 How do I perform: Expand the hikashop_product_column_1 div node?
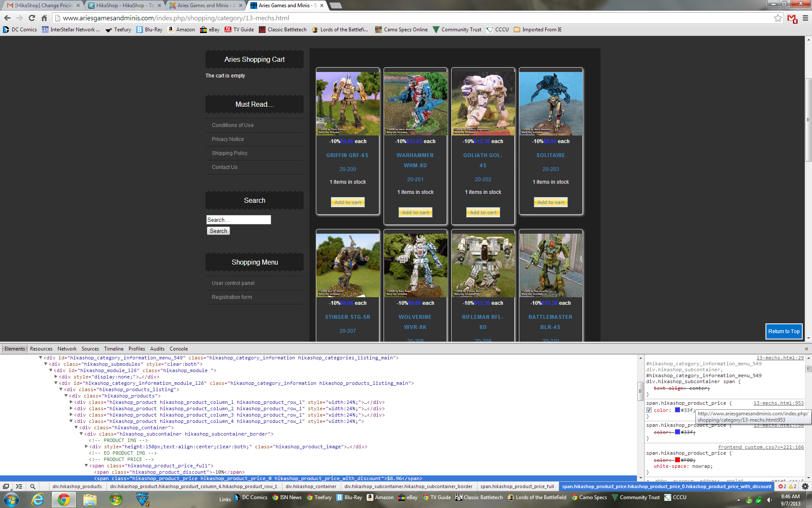point(71,402)
